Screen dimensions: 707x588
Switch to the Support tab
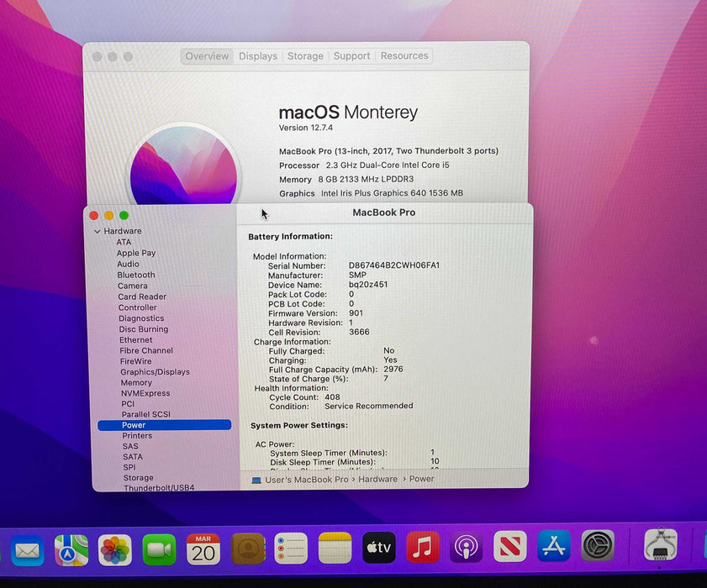351,56
